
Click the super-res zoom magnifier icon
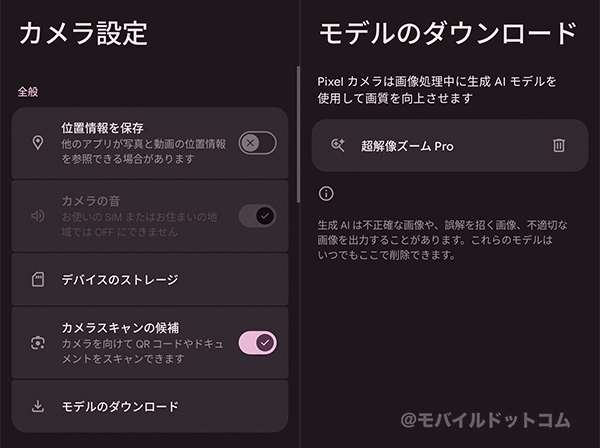[338, 145]
